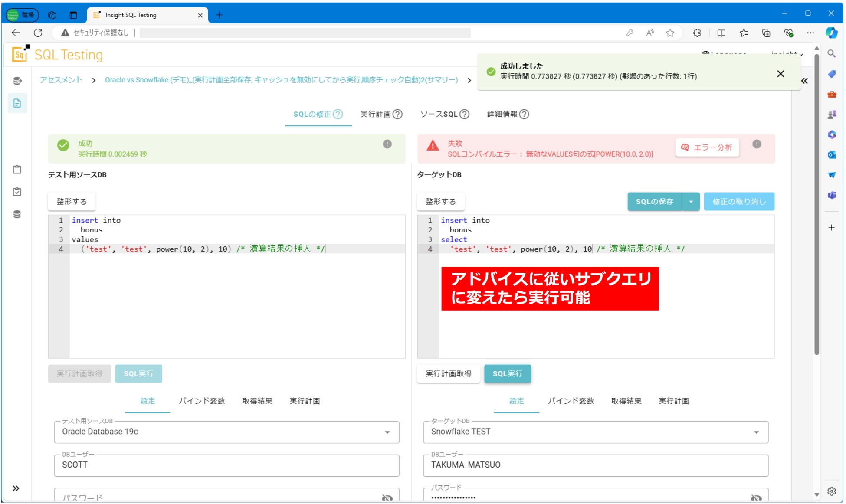Click the clipboard checklist sidebar icon

[x=17, y=192]
